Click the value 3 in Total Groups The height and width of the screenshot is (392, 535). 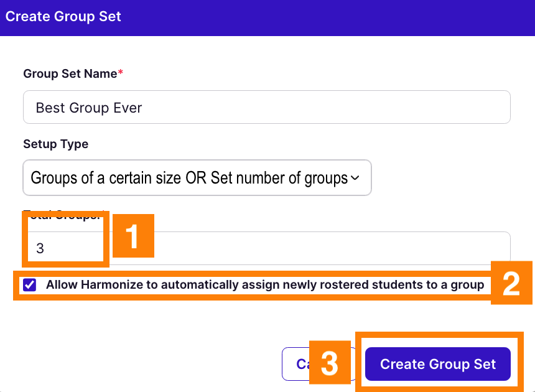pos(40,248)
